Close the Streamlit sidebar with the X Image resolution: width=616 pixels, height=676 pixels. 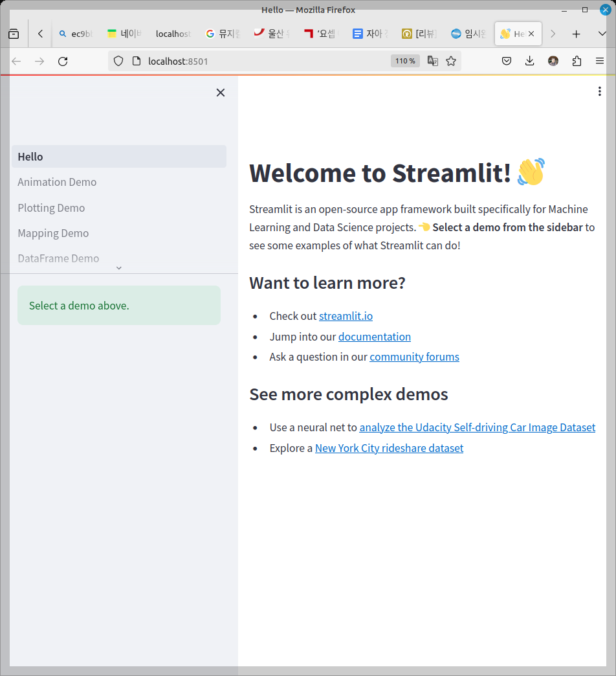point(220,93)
